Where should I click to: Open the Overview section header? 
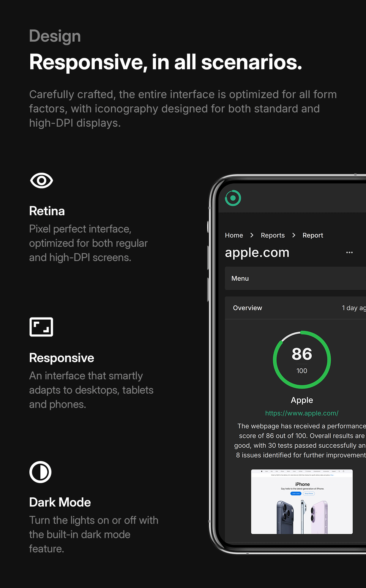pyautogui.click(x=295, y=308)
